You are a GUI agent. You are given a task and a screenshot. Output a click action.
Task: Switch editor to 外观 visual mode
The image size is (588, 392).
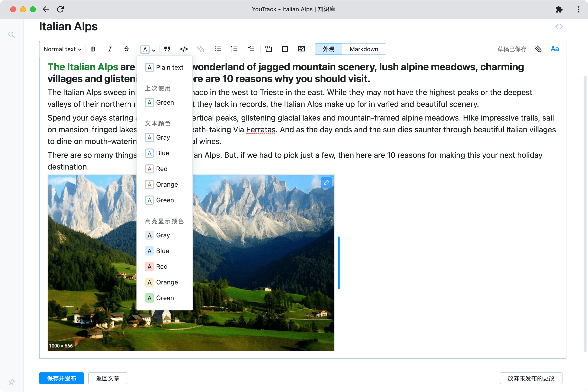pyautogui.click(x=328, y=49)
